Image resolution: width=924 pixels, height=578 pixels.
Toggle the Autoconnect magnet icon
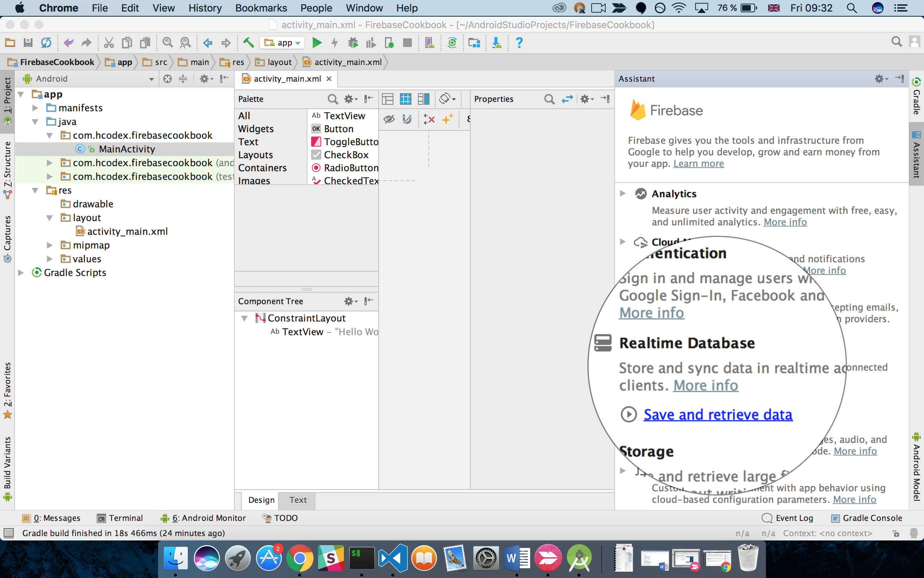pyautogui.click(x=407, y=119)
